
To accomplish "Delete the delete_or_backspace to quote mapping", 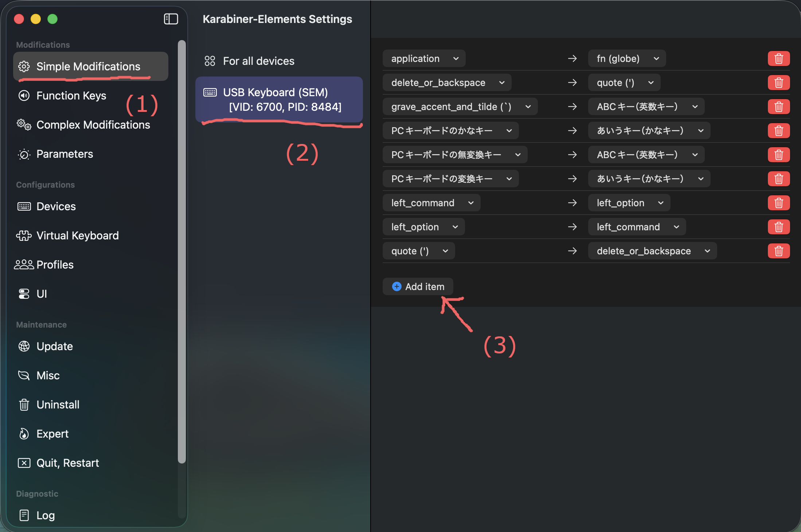I will coord(779,83).
